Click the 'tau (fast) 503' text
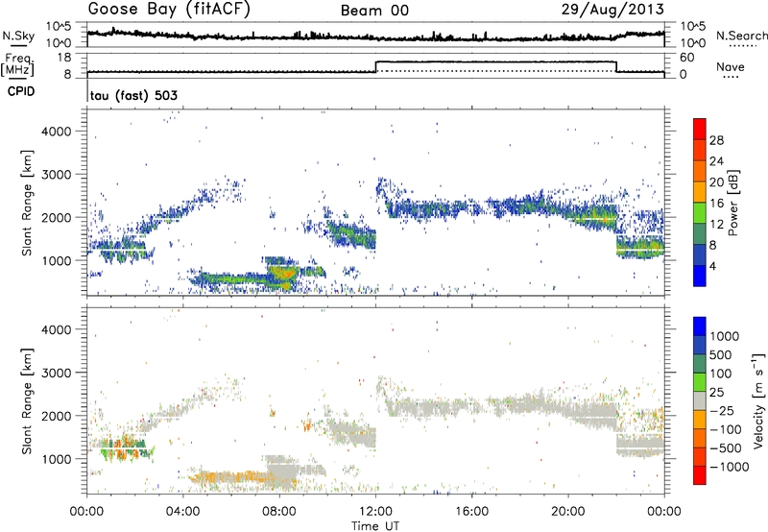Screen dimensions: 768x532 [133, 95]
